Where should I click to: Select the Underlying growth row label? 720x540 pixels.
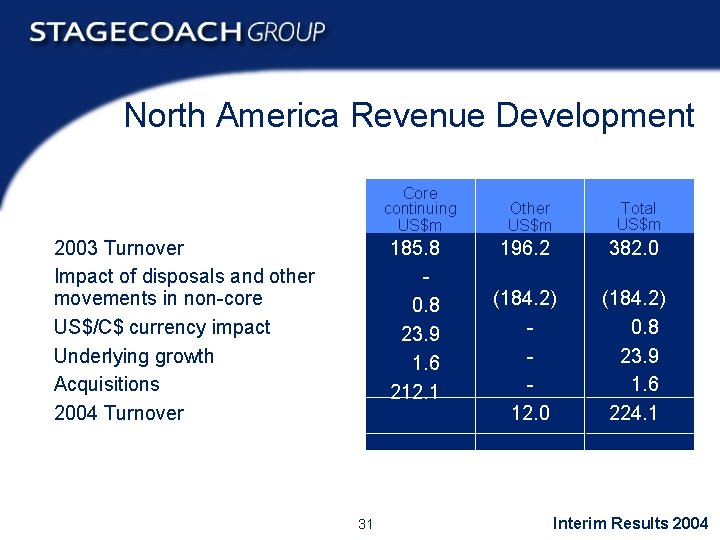coord(134,357)
